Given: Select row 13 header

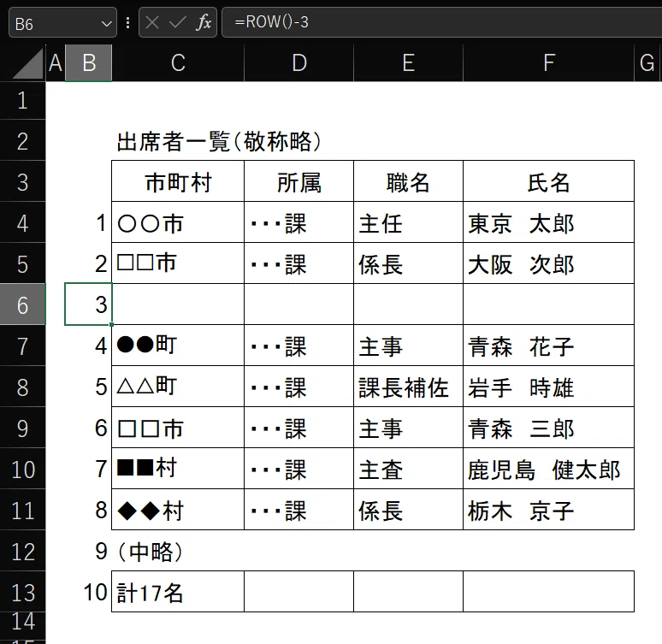Looking at the screenshot, I should pos(23,593).
